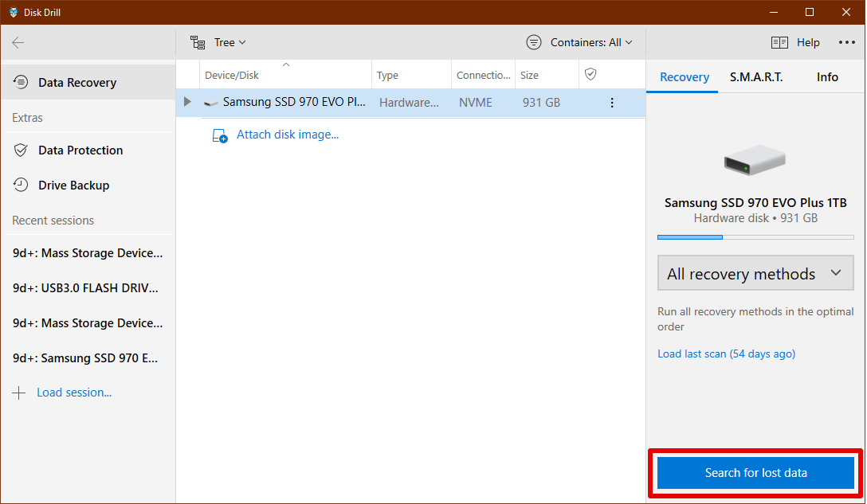Screen dimensions: 867x504
Task: Click the Attach disk image icon
Action: [x=219, y=135]
